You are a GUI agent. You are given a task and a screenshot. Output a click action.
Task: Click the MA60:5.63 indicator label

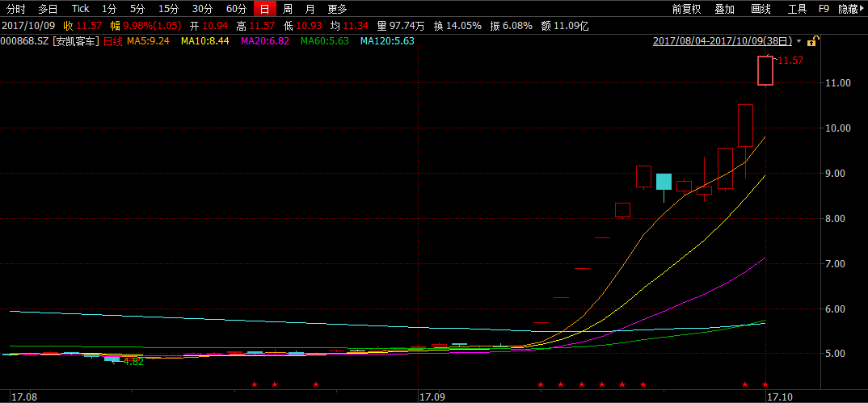point(324,41)
